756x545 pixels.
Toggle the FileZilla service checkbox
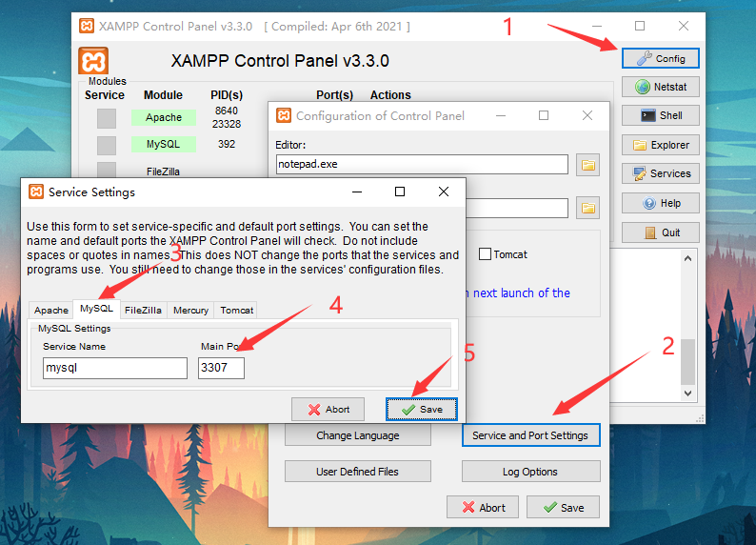coord(107,170)
